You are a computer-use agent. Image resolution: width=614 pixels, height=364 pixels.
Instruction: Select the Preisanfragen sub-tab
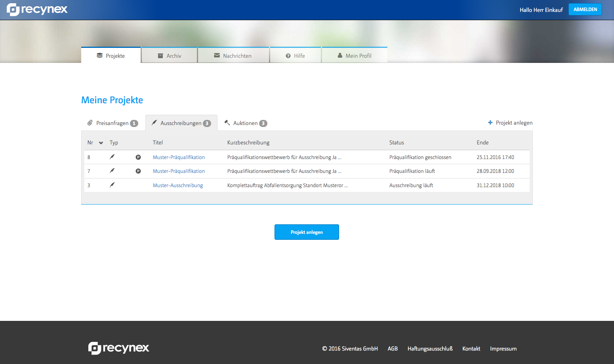[113, 123]
